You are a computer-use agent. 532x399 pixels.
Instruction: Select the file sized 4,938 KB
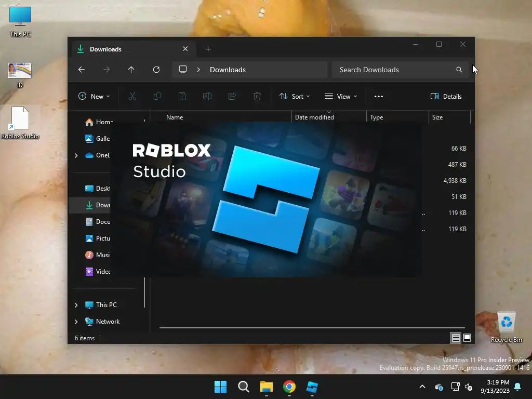(x=455, y=180)
